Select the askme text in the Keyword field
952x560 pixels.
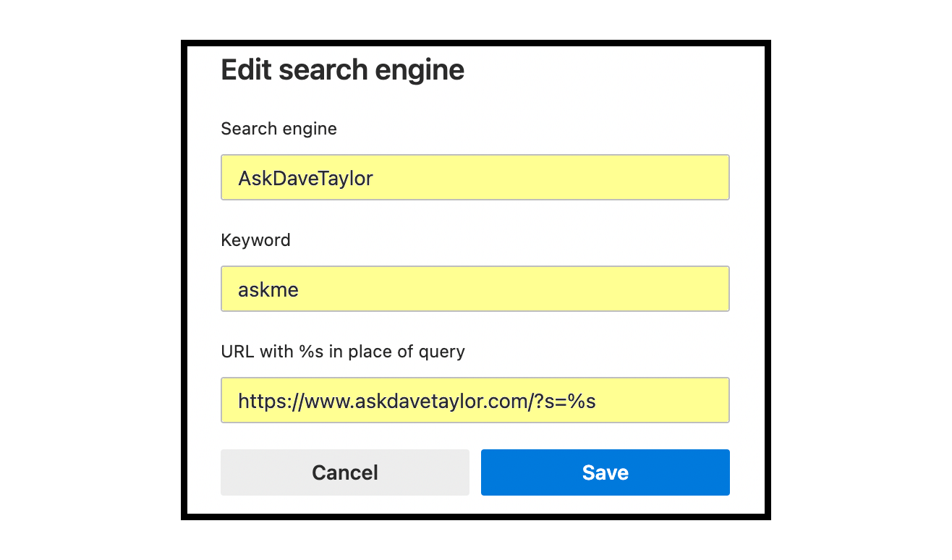pos(268,289)
